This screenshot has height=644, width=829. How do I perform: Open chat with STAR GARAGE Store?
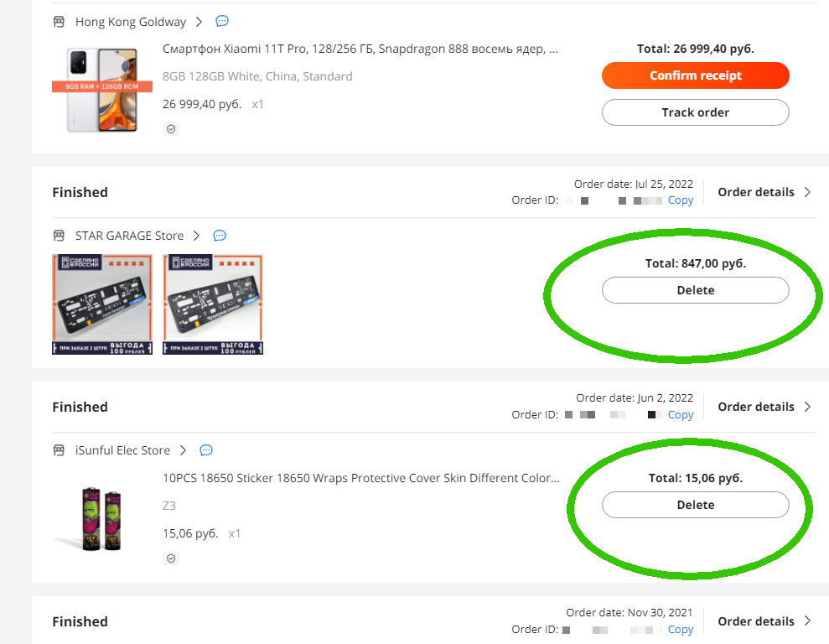coord(220,236)
